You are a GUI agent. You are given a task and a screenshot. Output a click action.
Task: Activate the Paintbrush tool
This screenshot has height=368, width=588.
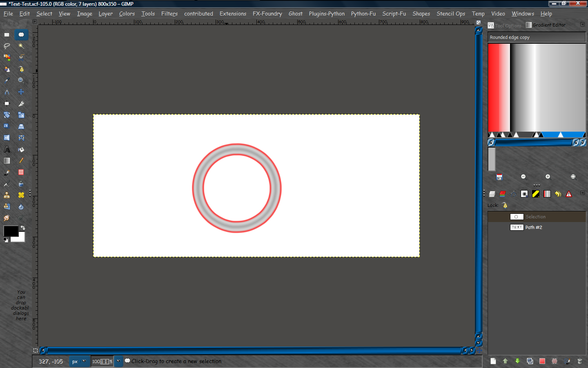click(x=7, y=173)
